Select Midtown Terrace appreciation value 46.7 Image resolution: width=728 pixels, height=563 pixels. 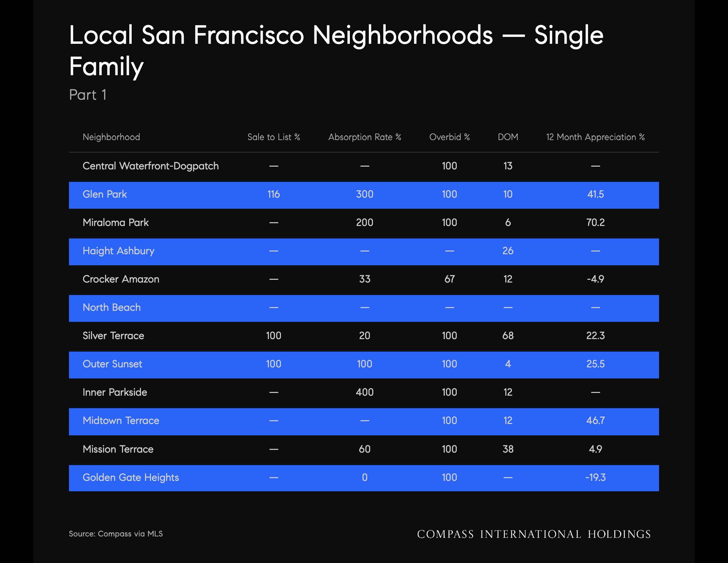(x=595, y=421)
